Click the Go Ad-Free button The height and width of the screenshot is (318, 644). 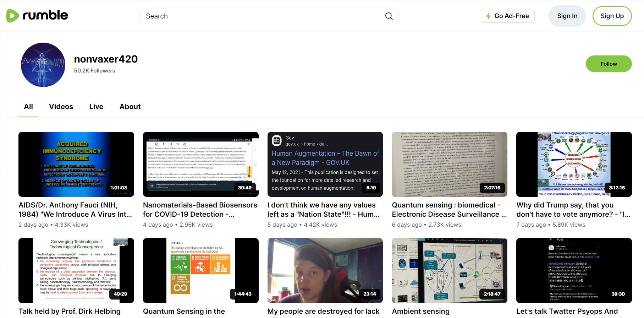(x=507, y=16)
